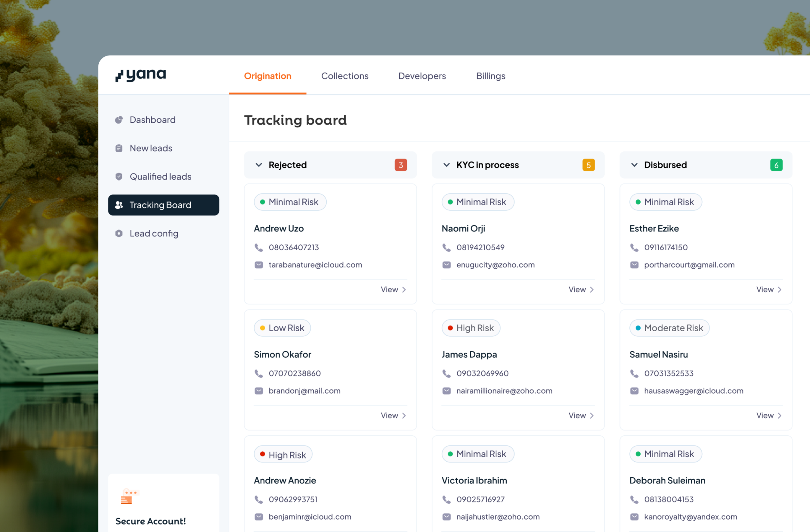Click the Qualified leads shield icon

[x=119, y=176]
